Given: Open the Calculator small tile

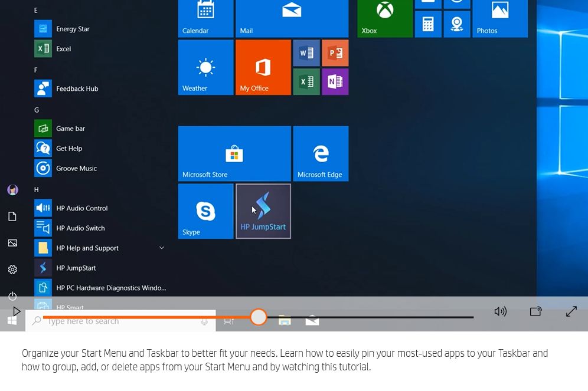Looking at the screenshot, I should click(428, 24).
